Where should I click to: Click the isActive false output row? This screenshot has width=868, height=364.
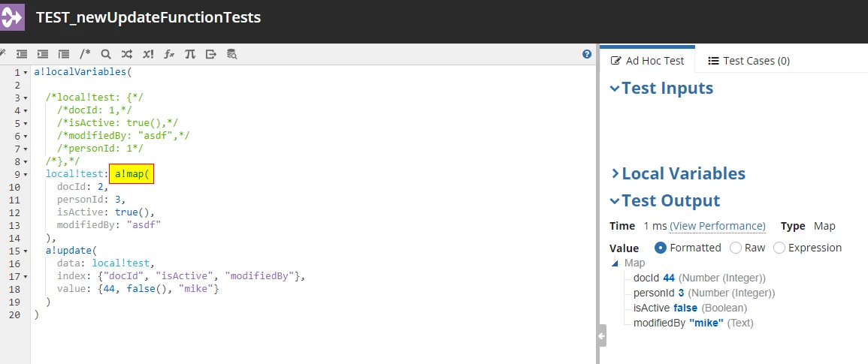tap(691, 308)
